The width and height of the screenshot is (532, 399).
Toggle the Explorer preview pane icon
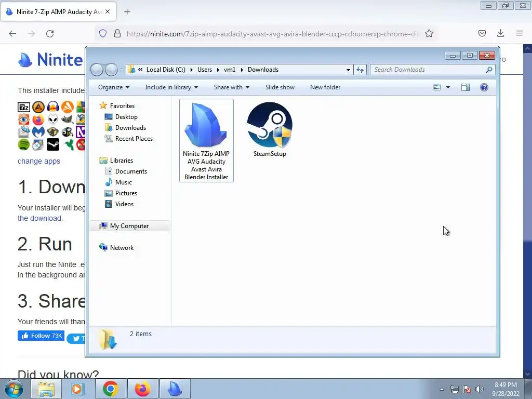click(x=465, y=87)
